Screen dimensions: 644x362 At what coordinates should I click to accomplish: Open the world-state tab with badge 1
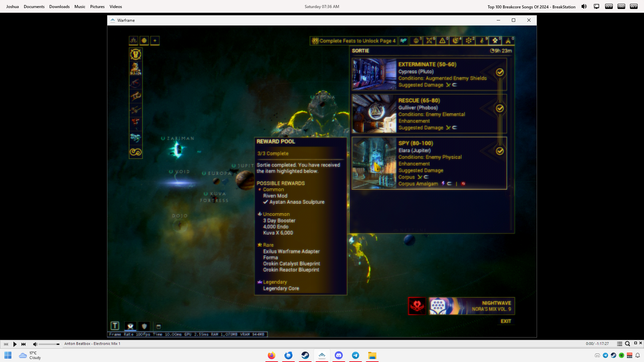click(x=416, y=41)
